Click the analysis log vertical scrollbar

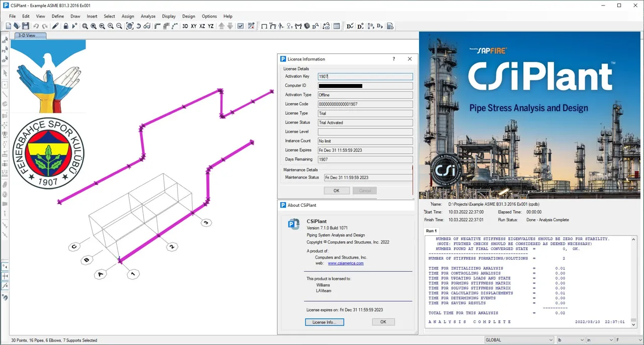pyautogui.click(x=633, y=281)
